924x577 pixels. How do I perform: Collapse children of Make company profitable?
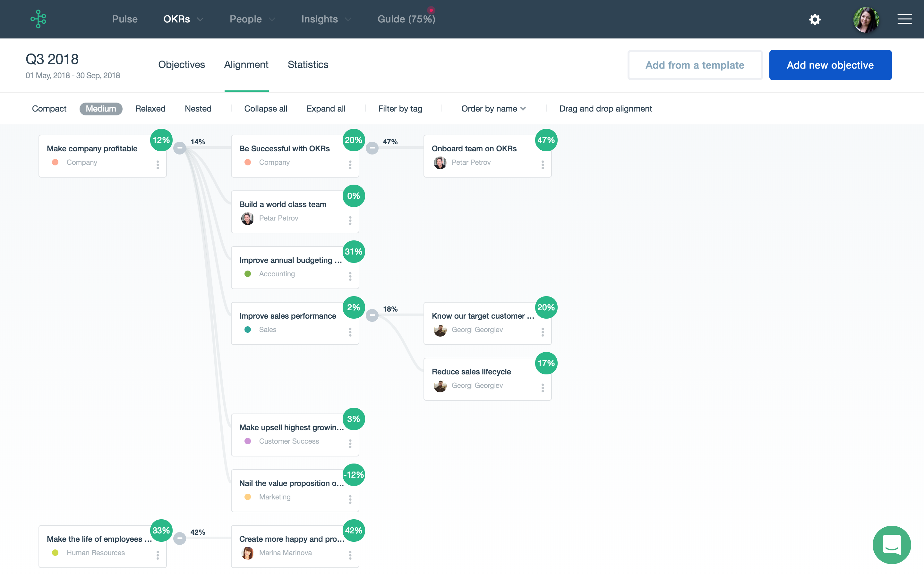pos(180,148)
